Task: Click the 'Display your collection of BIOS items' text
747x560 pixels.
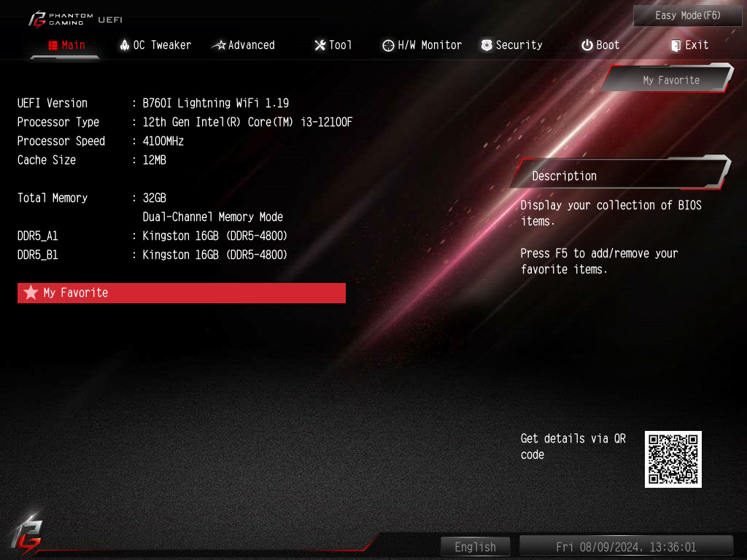Action: pyautogui.click(x=611, y=213)
